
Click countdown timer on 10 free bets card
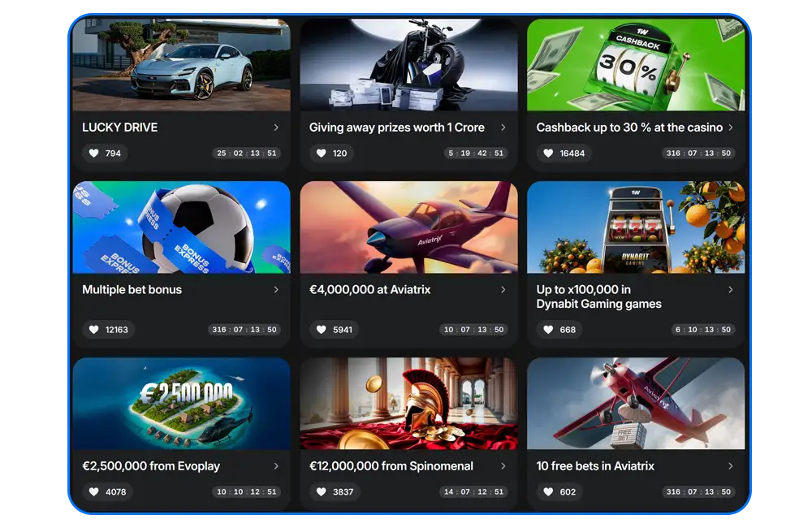coord(698,491)
